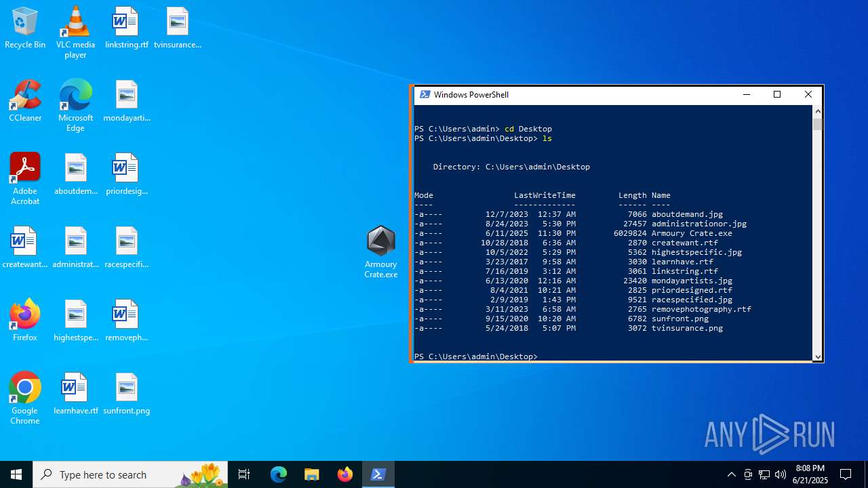Click 'tvinsurance.png' in the PowerShell output
This screenshot has width=868, height=488.
[x=687, y=328]
